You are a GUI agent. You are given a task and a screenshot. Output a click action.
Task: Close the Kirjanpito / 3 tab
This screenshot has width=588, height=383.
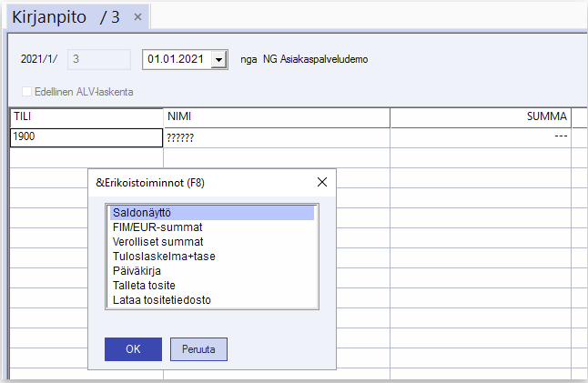[137, 17]
